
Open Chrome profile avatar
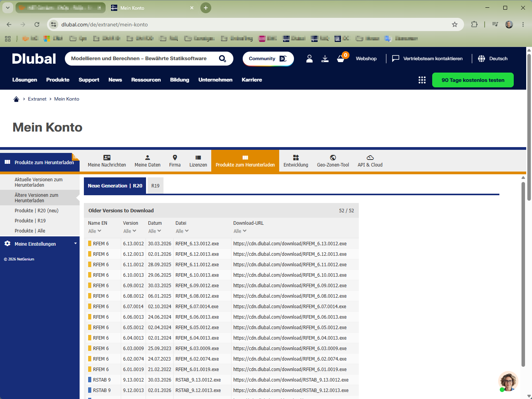(x=509, y=24)
